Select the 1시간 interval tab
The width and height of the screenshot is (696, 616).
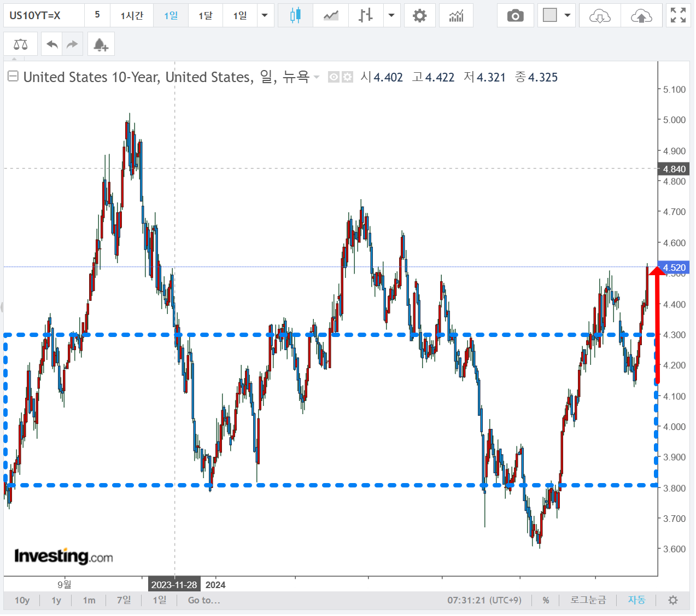[132, 16]
